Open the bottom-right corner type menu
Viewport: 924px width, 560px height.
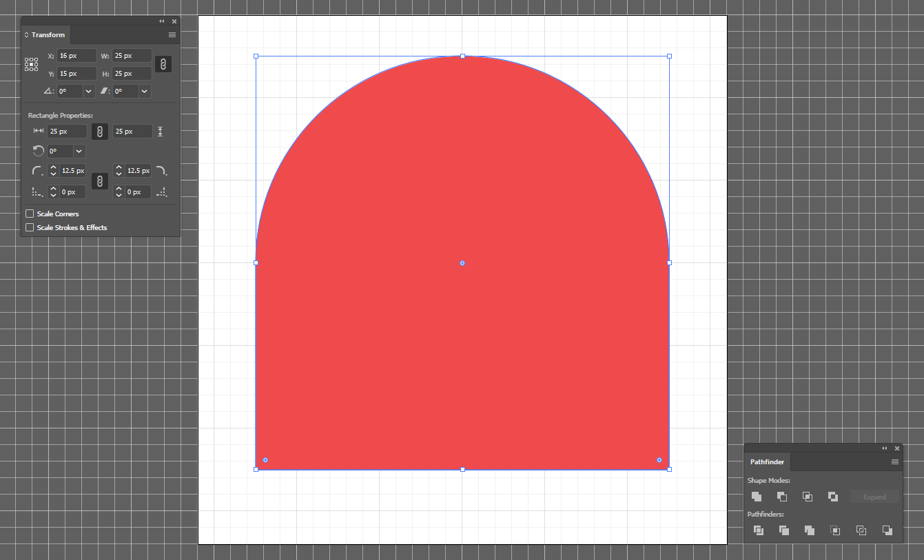click(x=161, y=192)
